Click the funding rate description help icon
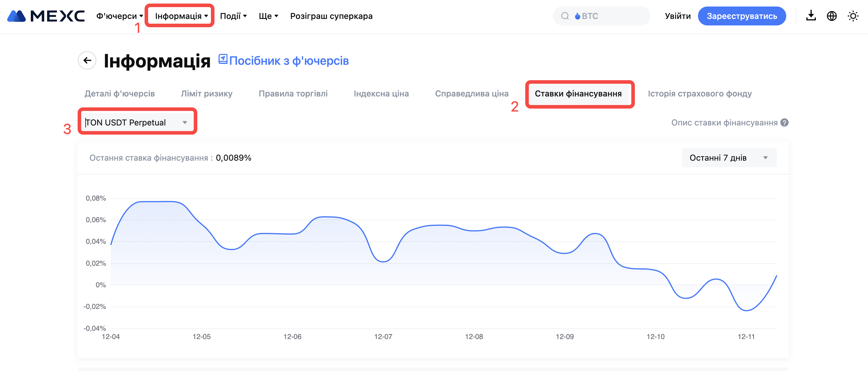 pos(784,122)
